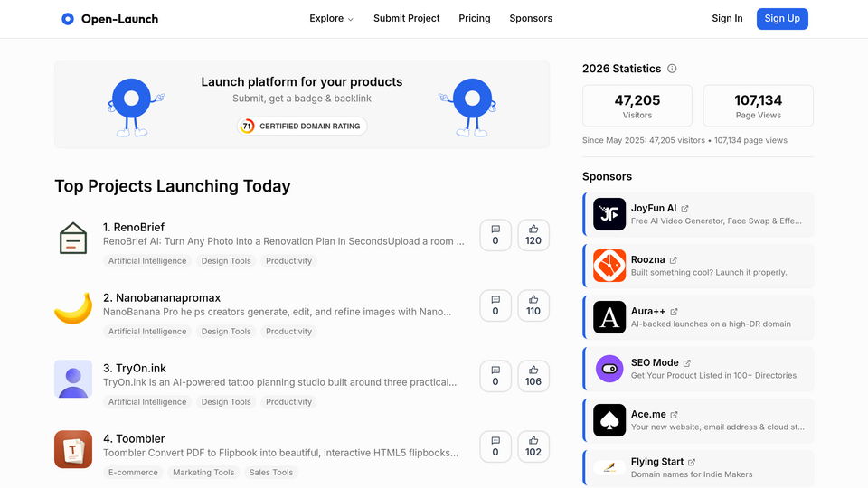The width and height of the screenshot is (868, 488).
Task: Click the 'Top Projects Launching Today' heading
Action: pyautogui.click(x=172, y=186)
